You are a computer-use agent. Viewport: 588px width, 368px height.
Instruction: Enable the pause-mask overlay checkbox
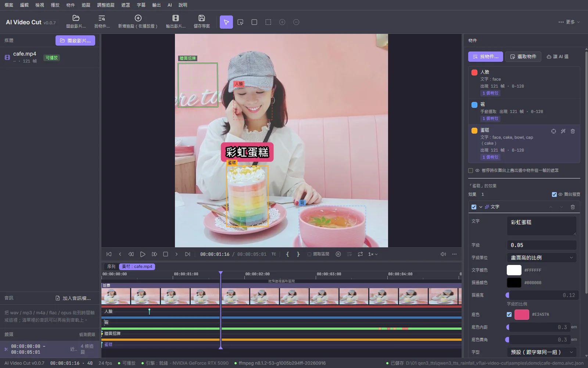[470, 170]
